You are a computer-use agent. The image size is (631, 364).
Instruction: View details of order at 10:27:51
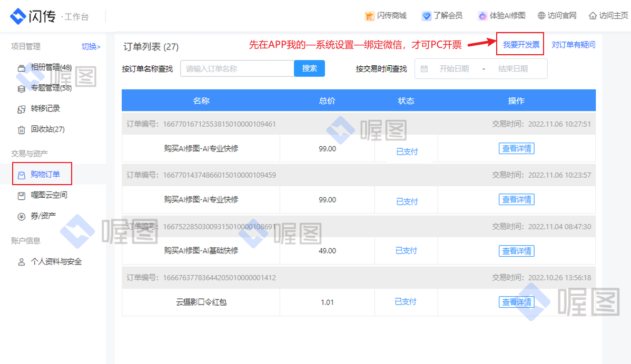tap(516, 148)
